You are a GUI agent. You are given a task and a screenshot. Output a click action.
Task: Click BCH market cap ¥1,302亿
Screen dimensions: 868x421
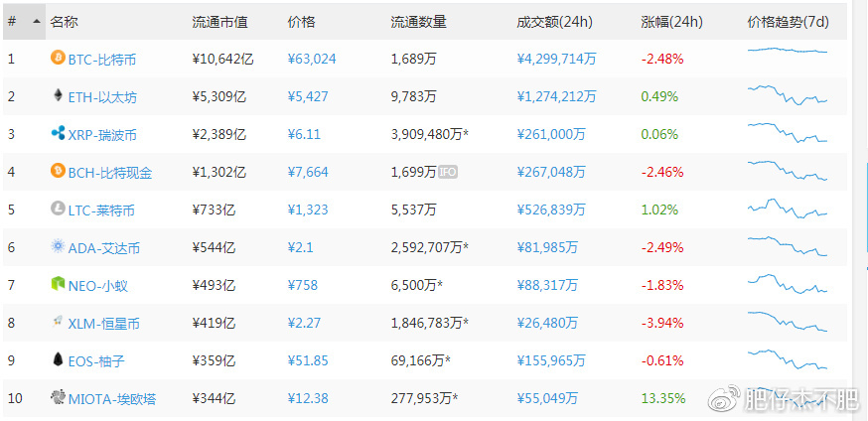(218, 172)
